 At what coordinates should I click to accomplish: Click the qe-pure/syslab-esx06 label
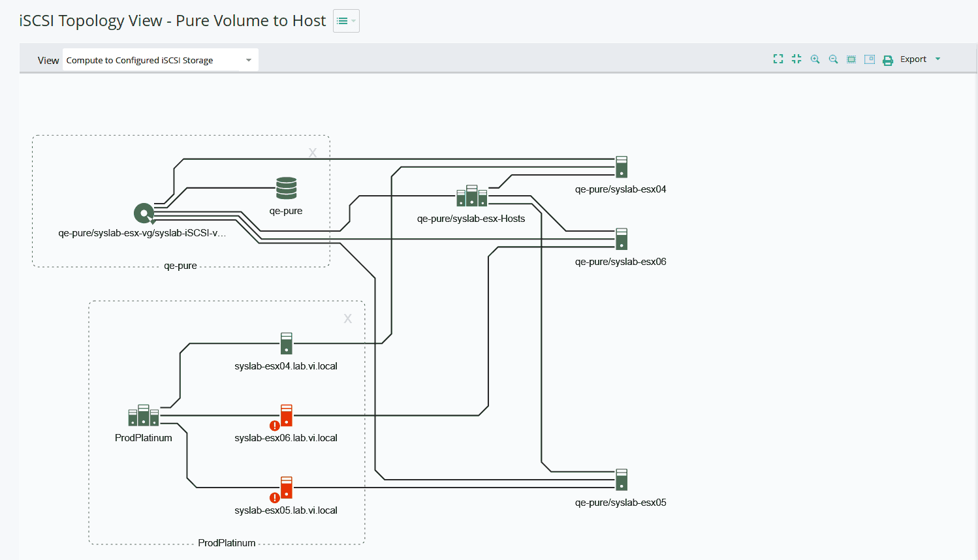[x=621, y=262]
